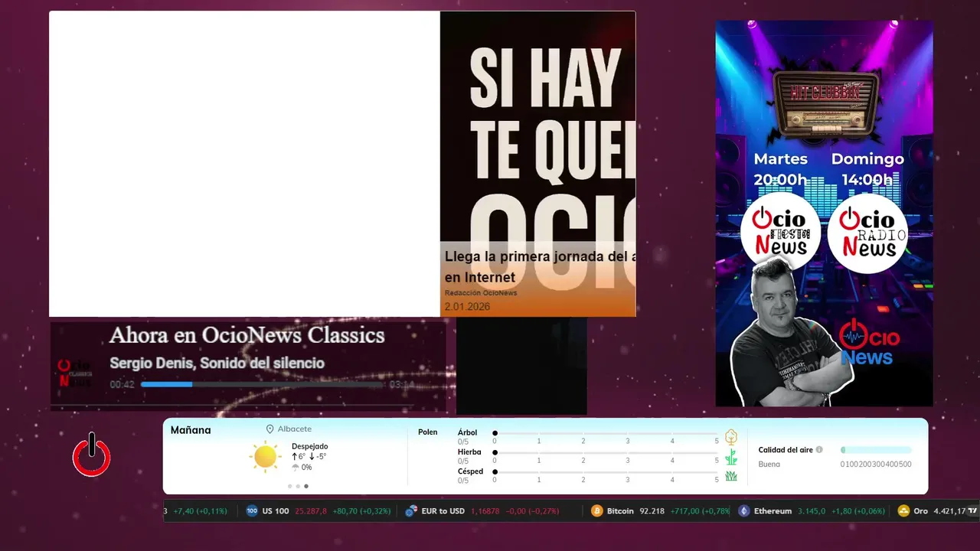Click the US 100 ticker icon
The width and height of the screenshot is (980, 551).
(x=252, y=511)
